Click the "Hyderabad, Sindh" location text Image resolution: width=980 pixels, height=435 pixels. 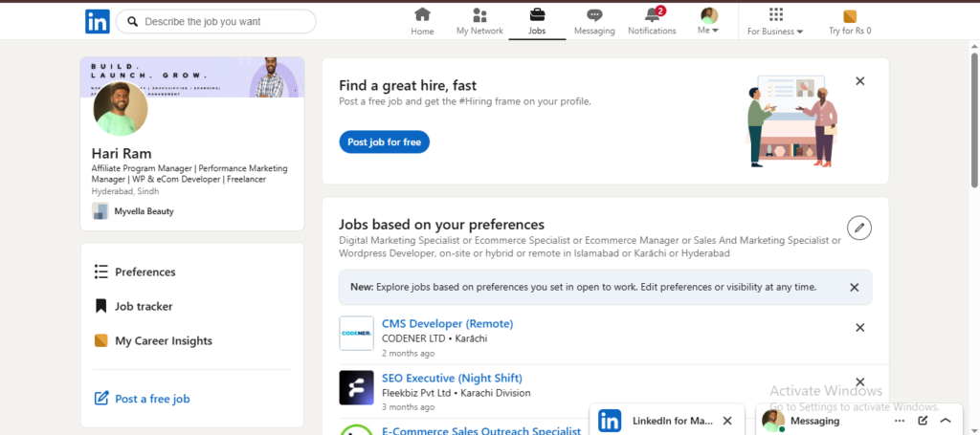coord(125,191)
